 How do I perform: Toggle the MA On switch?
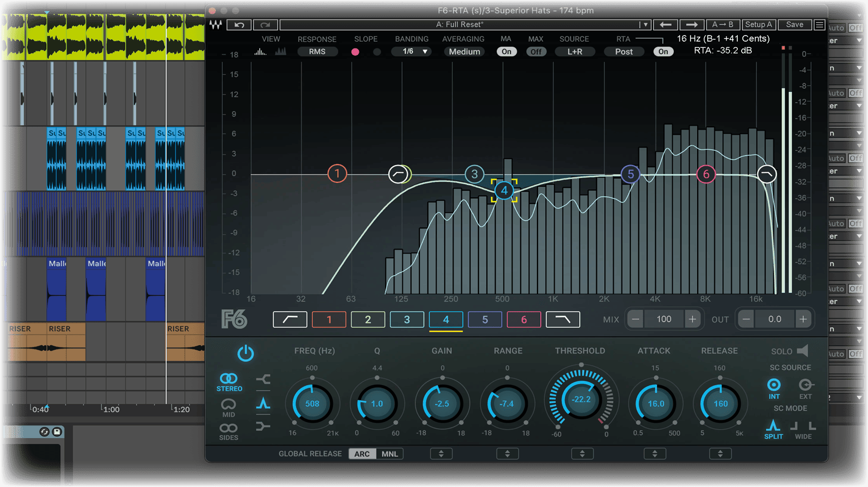[506, 52]
